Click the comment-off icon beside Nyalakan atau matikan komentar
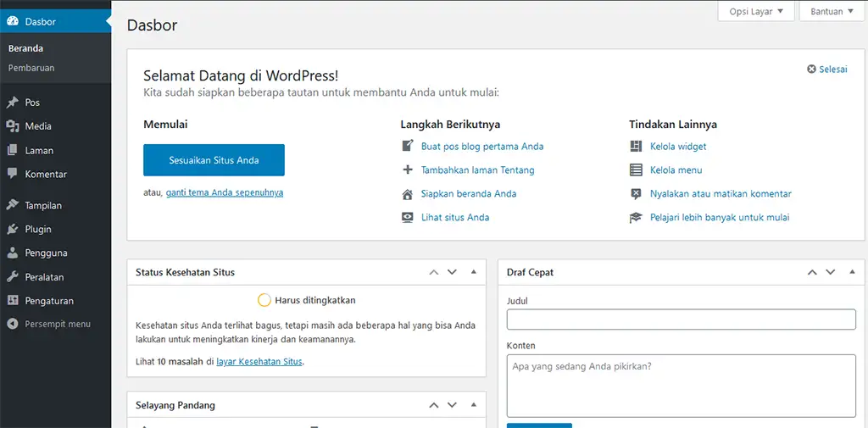This screenshot has width=868, height=428. point(636,194)
